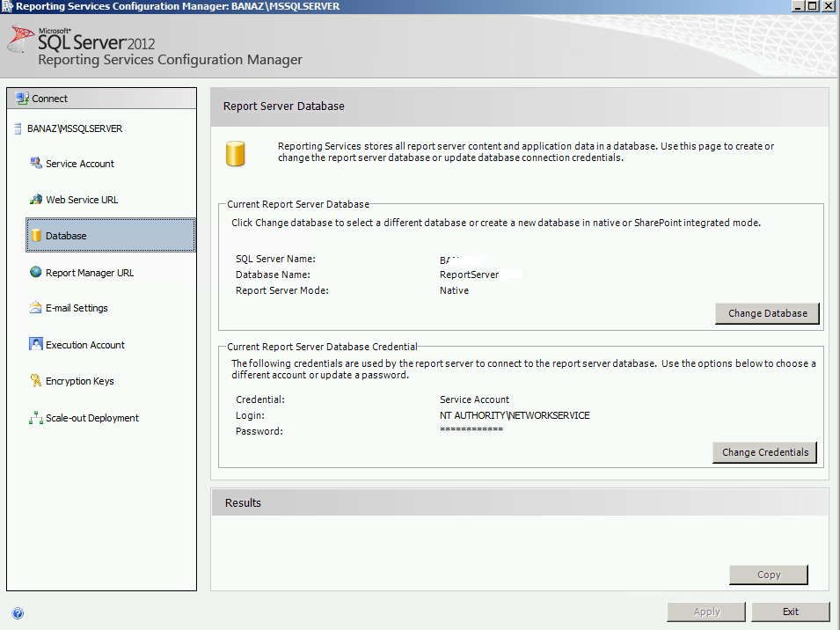
Task: Click the Service Account credential value
Action: (475, 399)
